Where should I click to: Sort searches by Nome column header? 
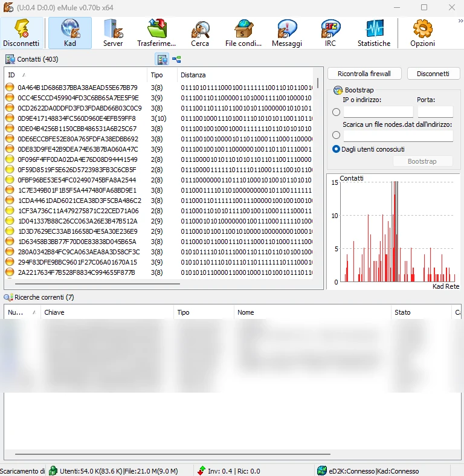point(312,312)
